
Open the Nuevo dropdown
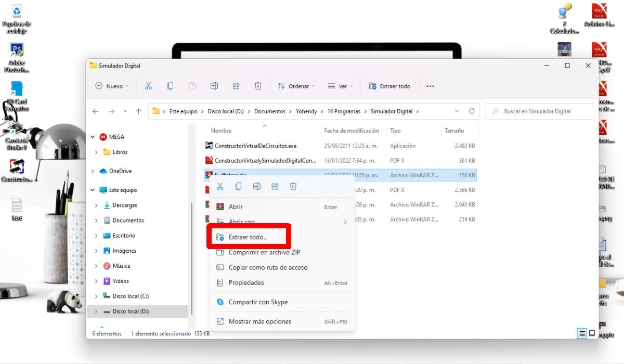coord(112,86)
